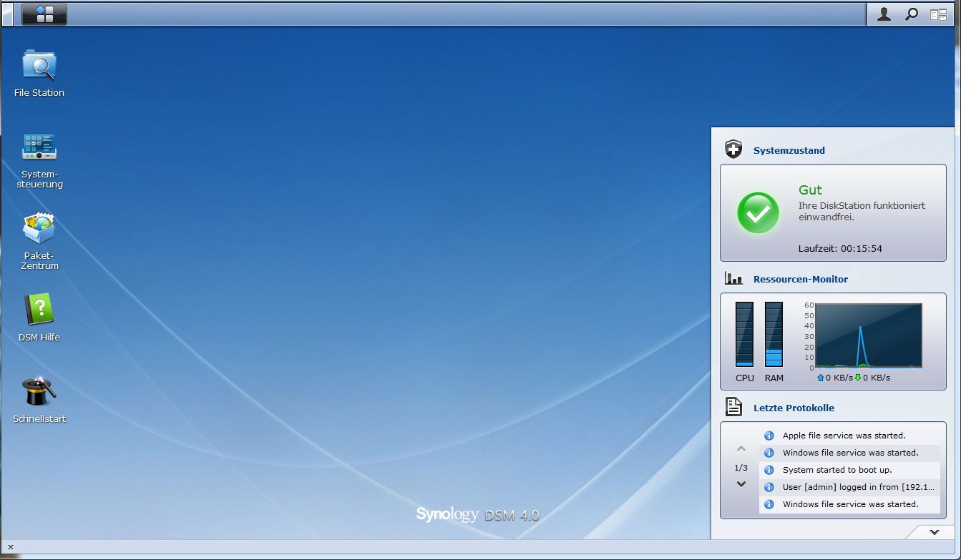The height and width of the screenshot is (560, 961).
Task: Click the search magnifier icon
Action: tap(912, 14)
